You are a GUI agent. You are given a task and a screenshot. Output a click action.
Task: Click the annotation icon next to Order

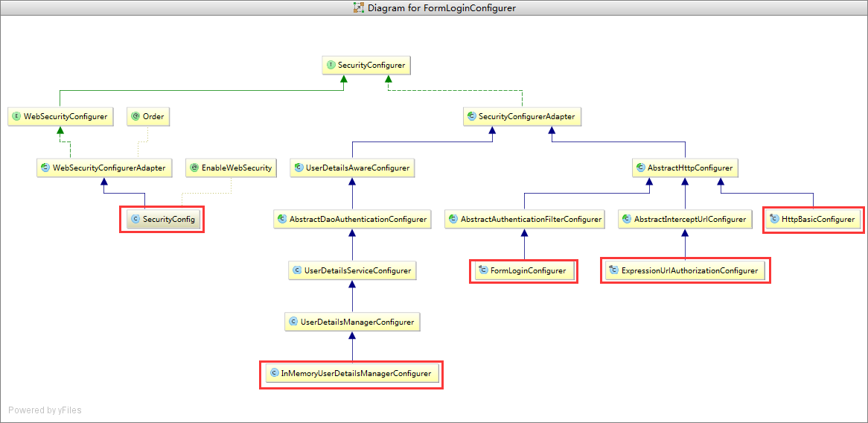135,117
